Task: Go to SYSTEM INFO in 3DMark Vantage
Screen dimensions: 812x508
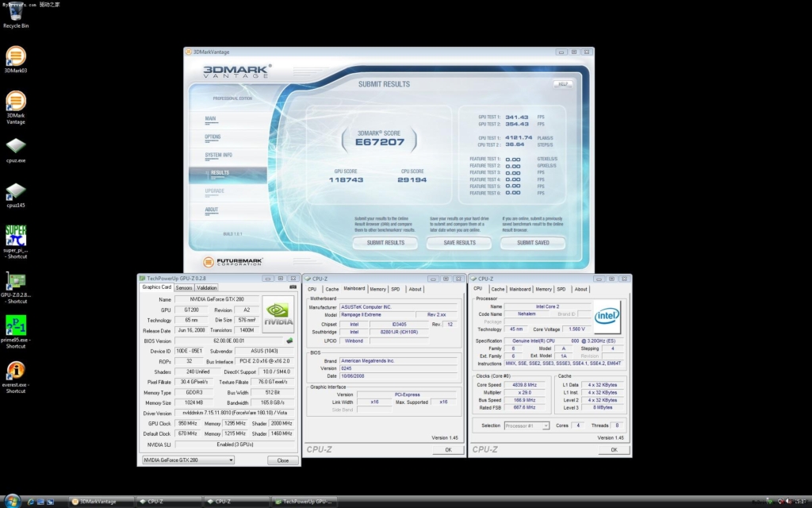Action: (x=218, y=155)
